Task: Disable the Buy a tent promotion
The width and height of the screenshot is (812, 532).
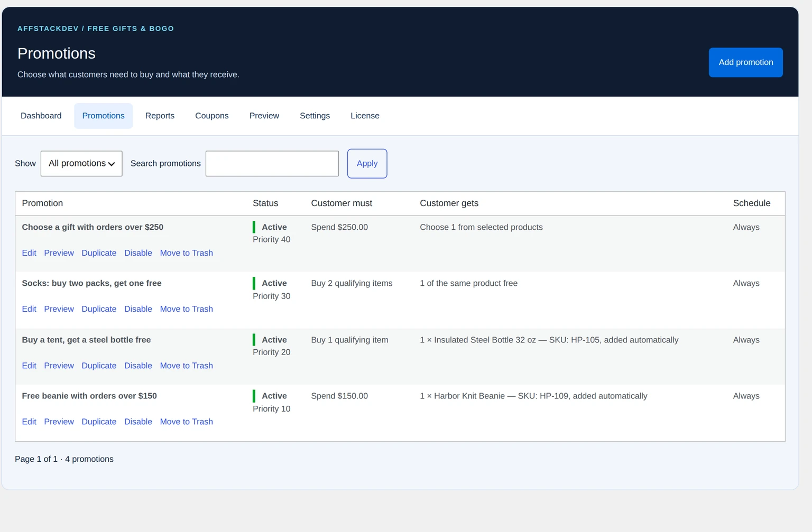Action: tap(138, 366)
